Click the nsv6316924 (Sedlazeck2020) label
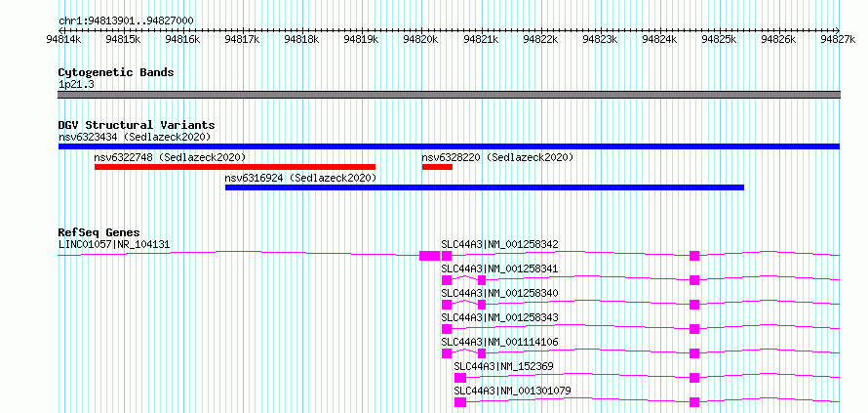 click(x=300, y=178)
